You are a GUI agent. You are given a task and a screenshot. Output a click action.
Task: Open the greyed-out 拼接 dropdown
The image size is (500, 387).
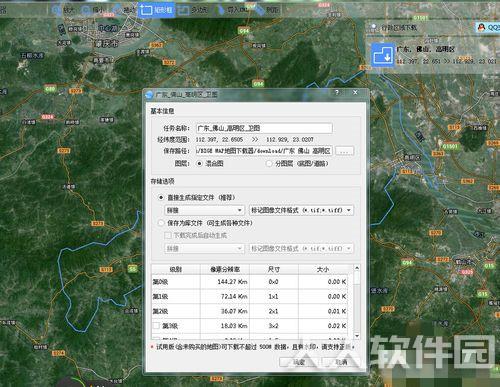(x=204, y=248)
